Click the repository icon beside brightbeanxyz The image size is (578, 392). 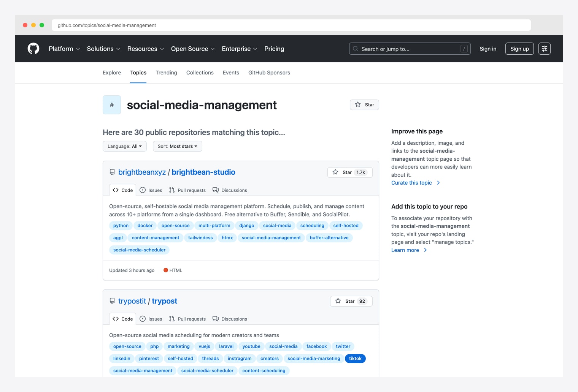point(112,172)
